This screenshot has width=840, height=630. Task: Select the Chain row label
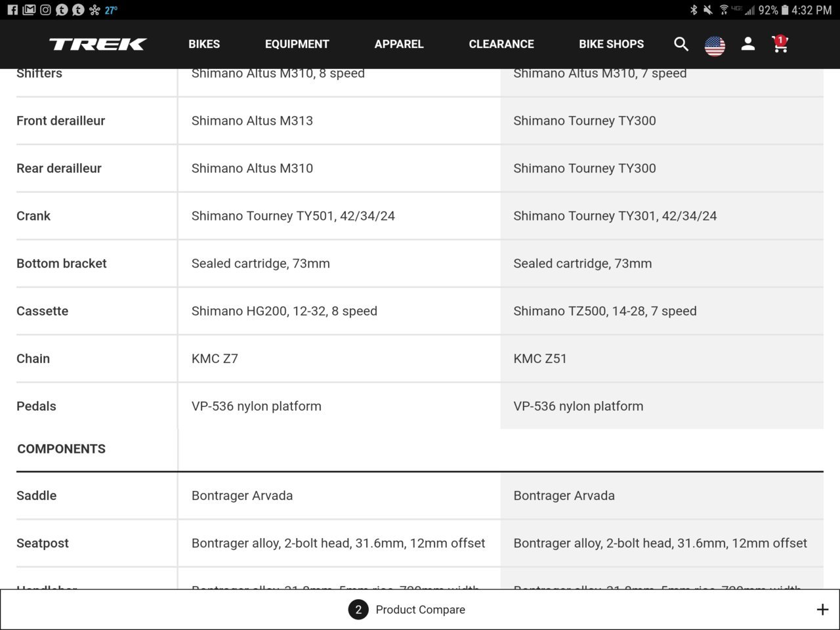33,358
